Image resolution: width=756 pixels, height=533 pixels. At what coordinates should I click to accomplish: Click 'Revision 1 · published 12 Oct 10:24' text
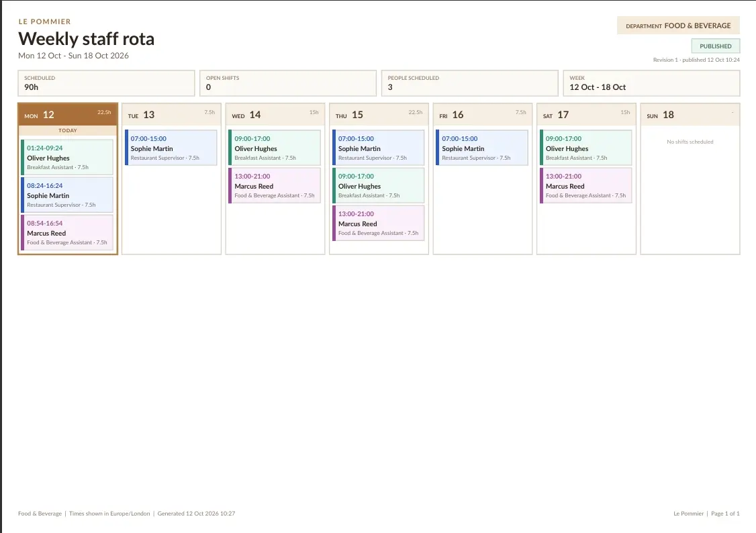[696, 60]
